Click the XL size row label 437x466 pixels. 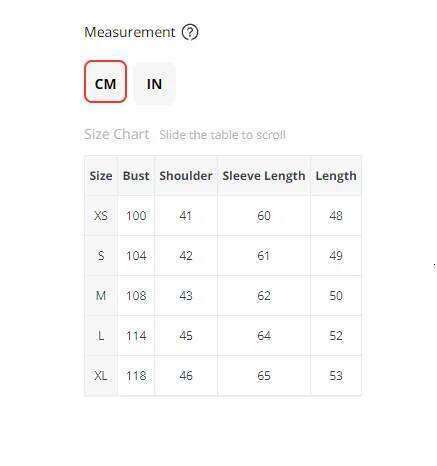[x=101, y=376]
